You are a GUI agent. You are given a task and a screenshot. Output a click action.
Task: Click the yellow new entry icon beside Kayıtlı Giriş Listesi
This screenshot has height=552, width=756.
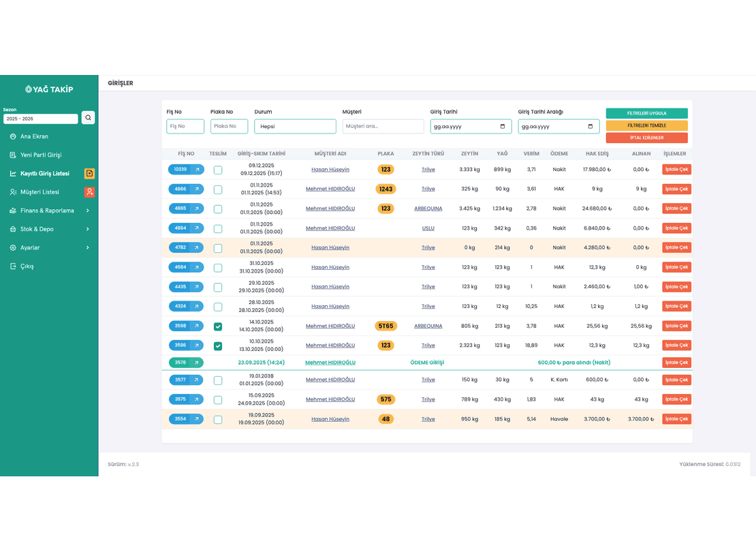(x=89, y=173)
